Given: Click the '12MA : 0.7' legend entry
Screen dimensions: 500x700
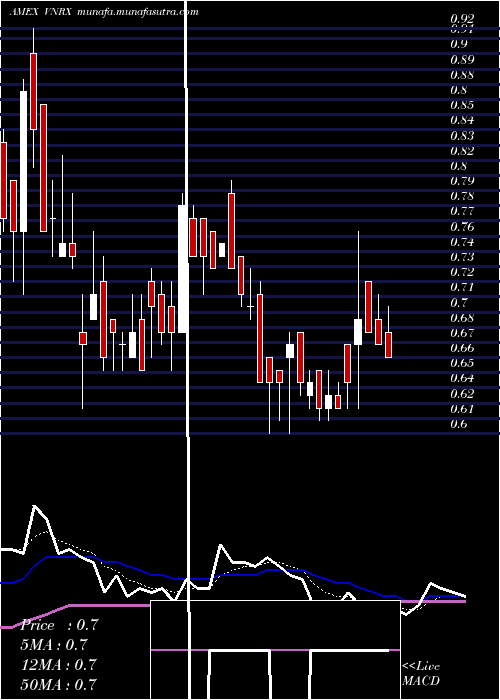Looking at the screenshot, I should tap(59, 664).
